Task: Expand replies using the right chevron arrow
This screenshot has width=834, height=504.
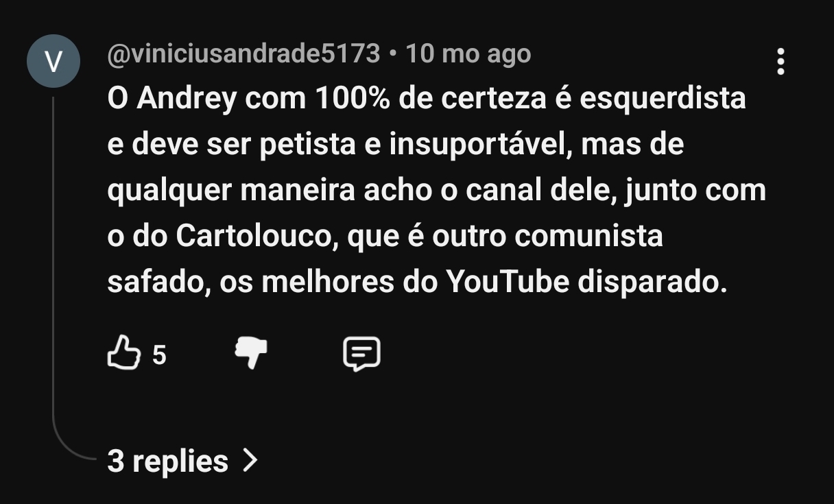Action: click(251, 461)
